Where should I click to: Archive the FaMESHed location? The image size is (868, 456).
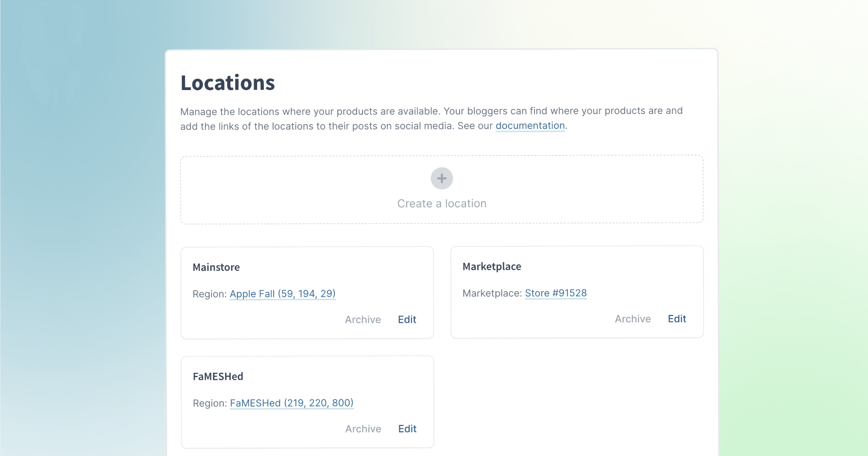coord(363,429)
